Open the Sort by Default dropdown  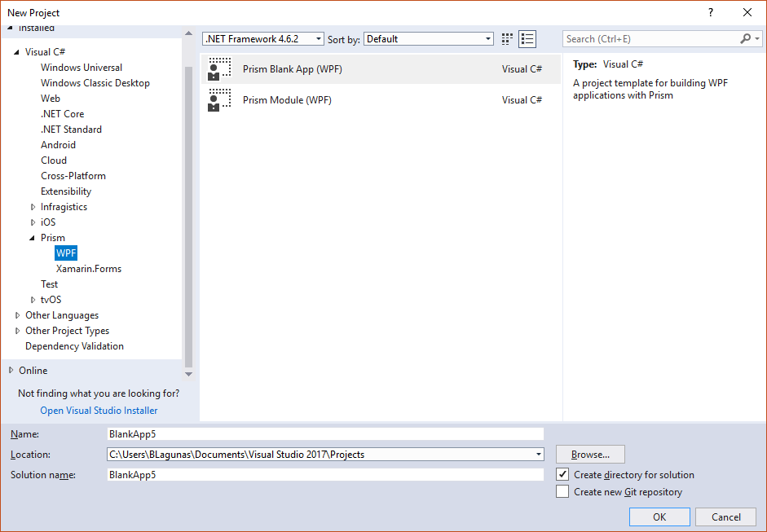click(x=429, y=38)
